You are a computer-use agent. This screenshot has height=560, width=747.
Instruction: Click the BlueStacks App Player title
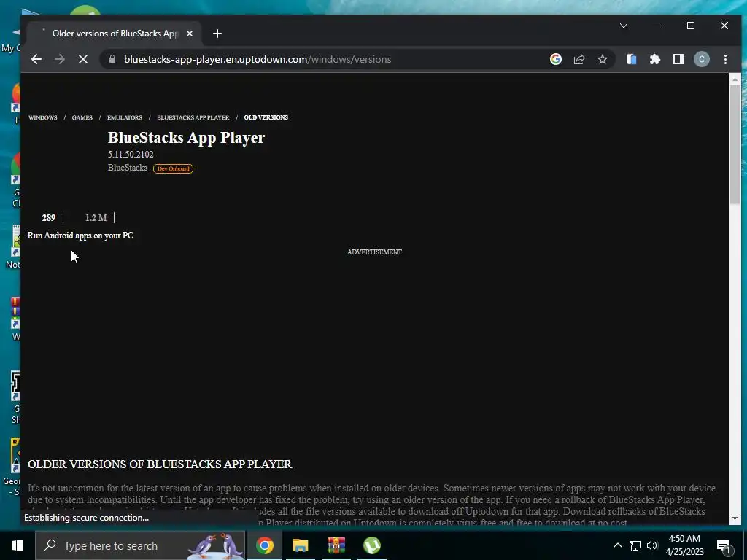coord(186,138)
